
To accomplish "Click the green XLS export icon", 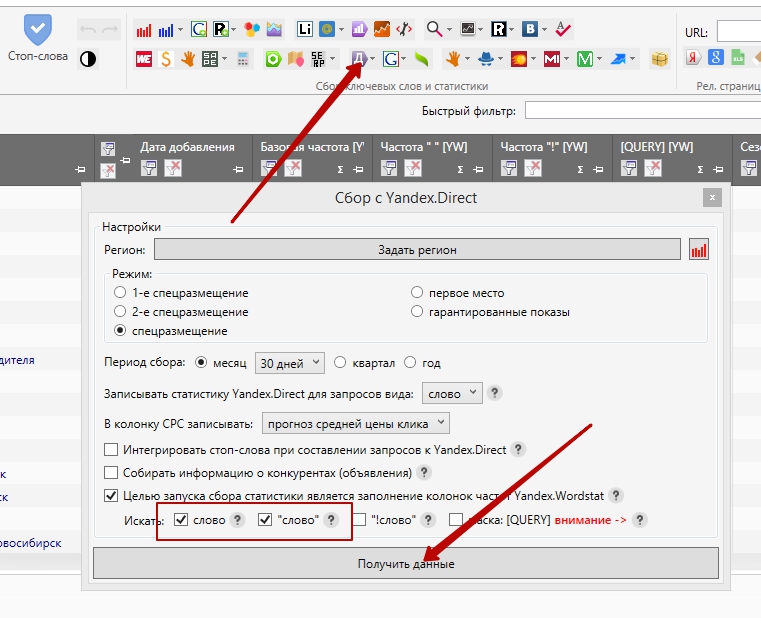I will coord(738,57).
